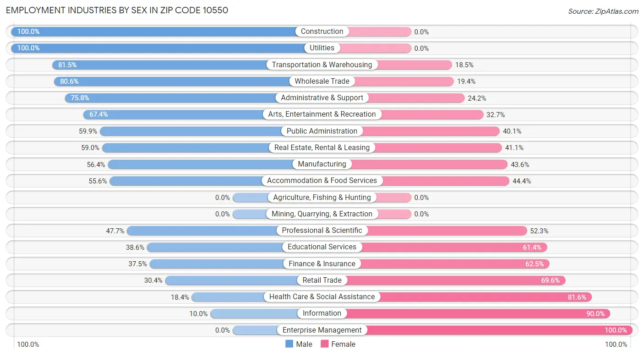Image resolution: width=644 pixels, height=355 pixels.
Task: Click the Male legend color swatch
Action: coord(289,344)
